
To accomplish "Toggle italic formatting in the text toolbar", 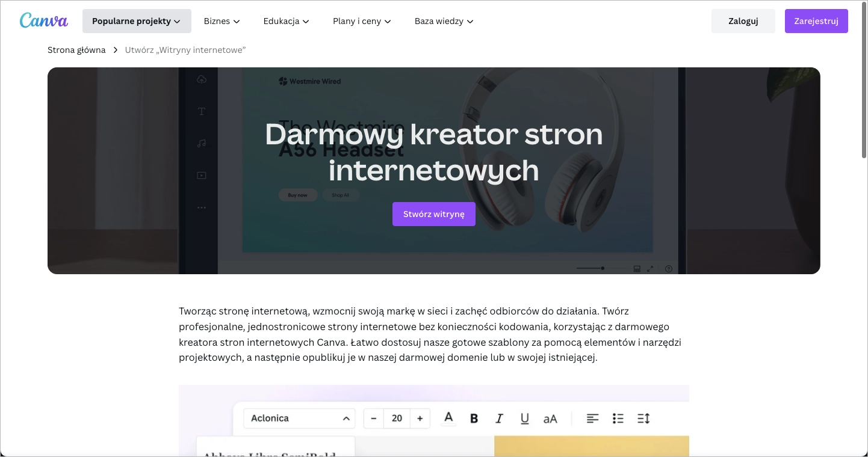I will 499,418.
